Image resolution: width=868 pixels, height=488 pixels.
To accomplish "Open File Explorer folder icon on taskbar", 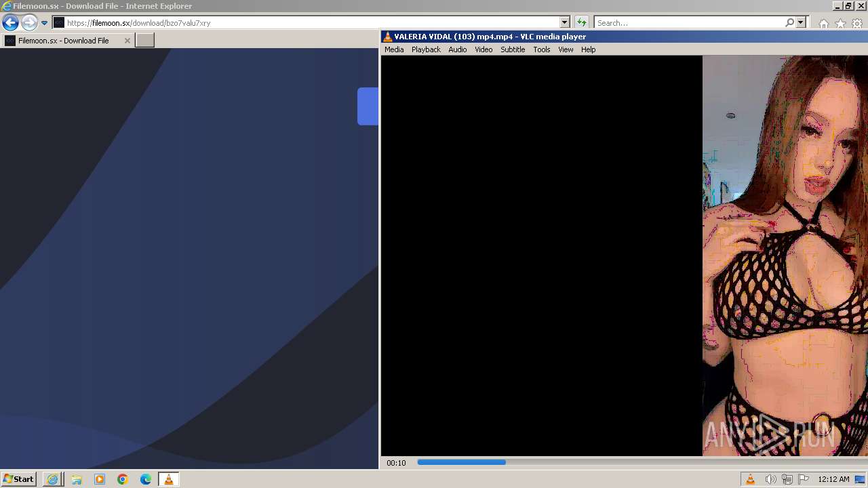I will tap(77, 479).
